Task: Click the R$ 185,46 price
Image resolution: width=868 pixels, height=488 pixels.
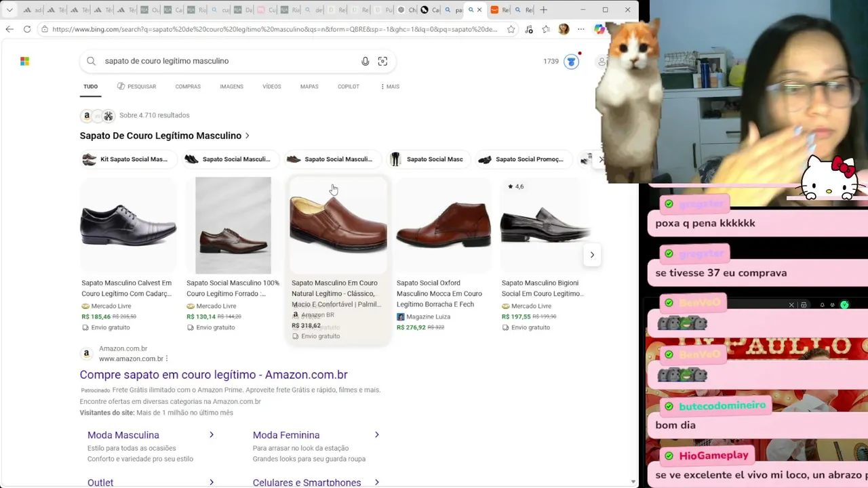Action: point(96,317)
